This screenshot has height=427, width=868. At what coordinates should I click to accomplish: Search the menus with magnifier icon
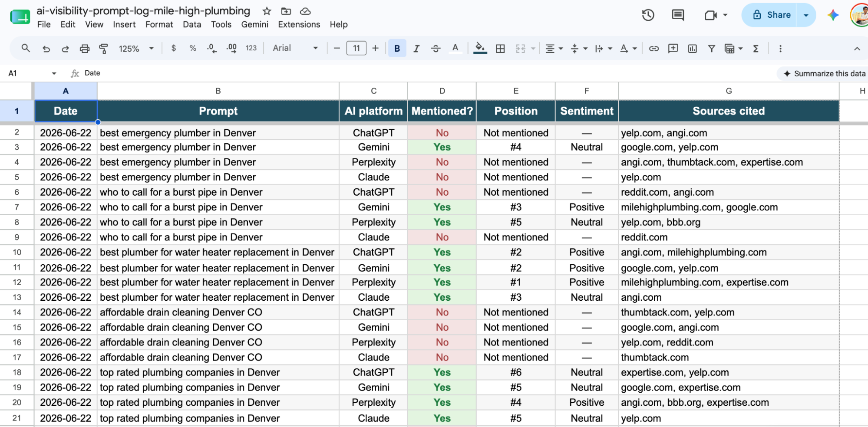pyautogui.click(x=26, y=48)
